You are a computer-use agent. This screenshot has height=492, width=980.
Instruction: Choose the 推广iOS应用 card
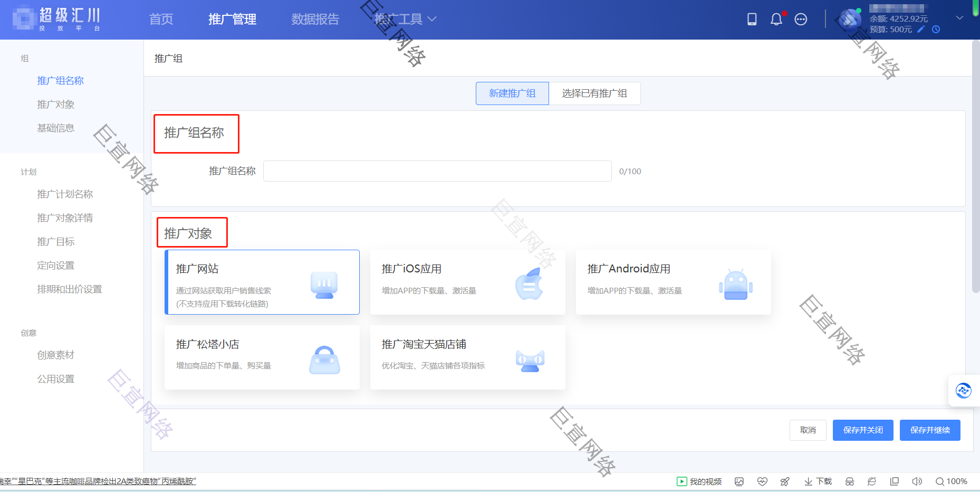(x=468, y=282)
